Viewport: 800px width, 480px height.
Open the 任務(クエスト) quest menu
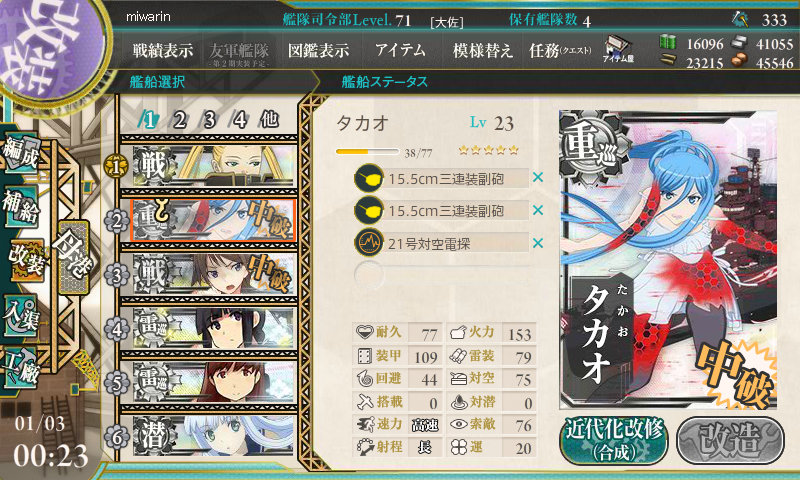point(560,50)
